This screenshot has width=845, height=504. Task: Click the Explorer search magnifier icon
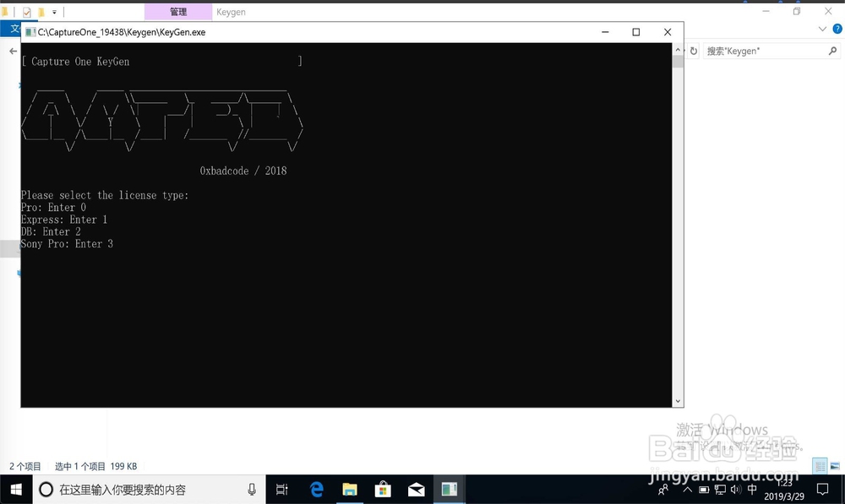click(x=832, y=51)
